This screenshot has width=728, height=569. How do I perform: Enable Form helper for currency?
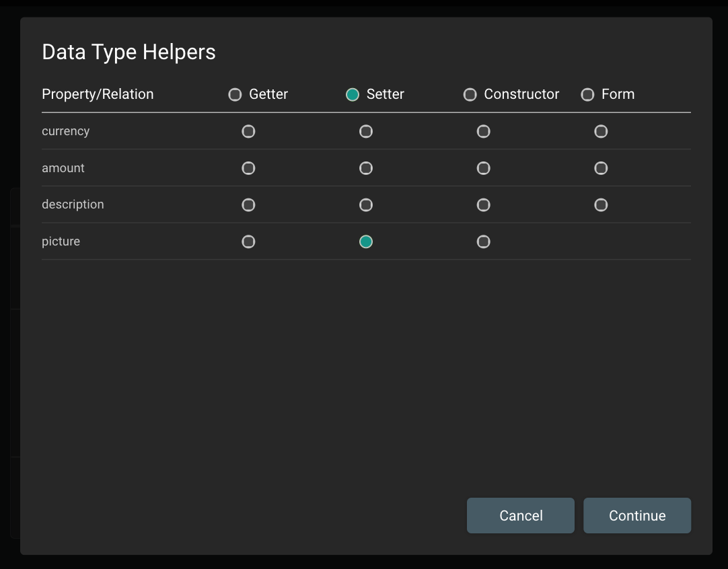pyautogui.click(x=601, y=131)
